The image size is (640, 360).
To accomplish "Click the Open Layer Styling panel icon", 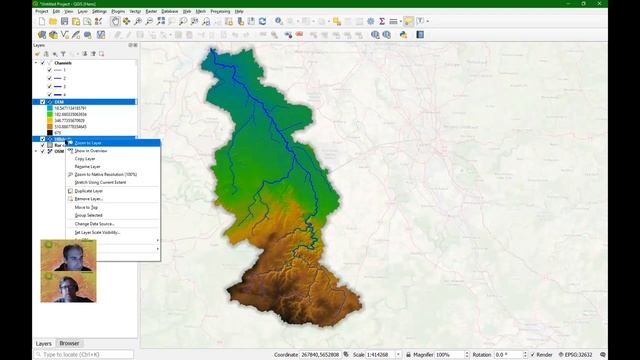I will (38, 54).
